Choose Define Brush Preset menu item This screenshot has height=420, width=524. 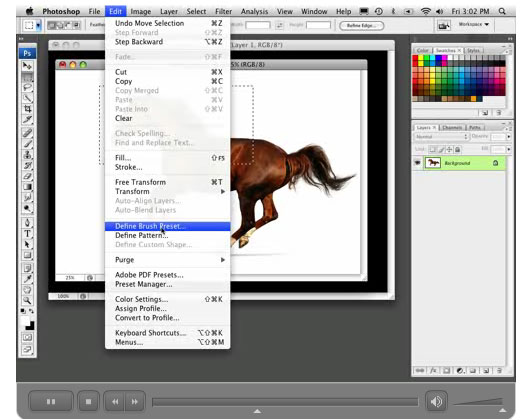tap(168, 226)
